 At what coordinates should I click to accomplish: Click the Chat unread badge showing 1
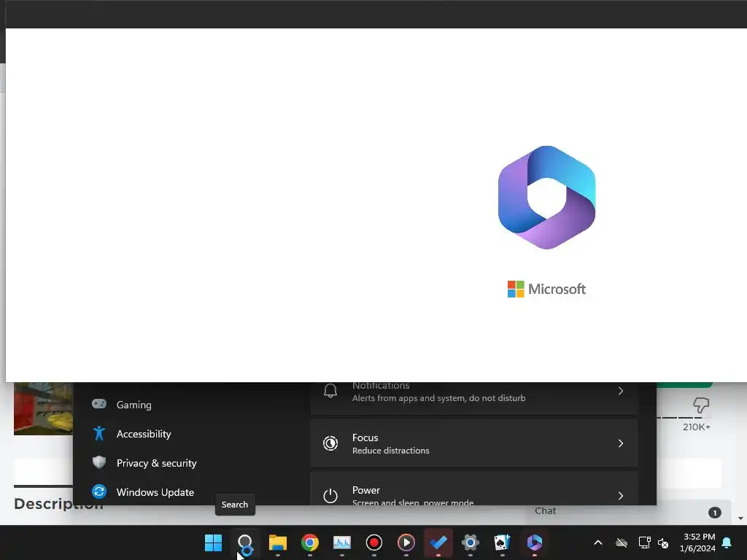(x=715, y=513)
